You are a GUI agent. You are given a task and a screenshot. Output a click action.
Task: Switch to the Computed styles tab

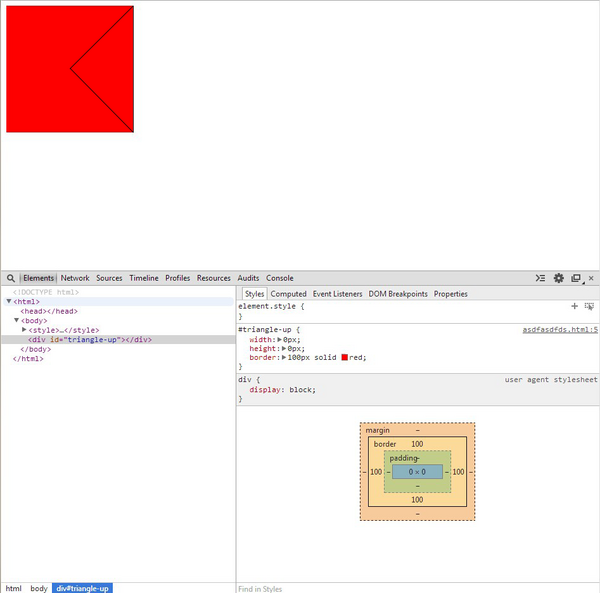288,294
